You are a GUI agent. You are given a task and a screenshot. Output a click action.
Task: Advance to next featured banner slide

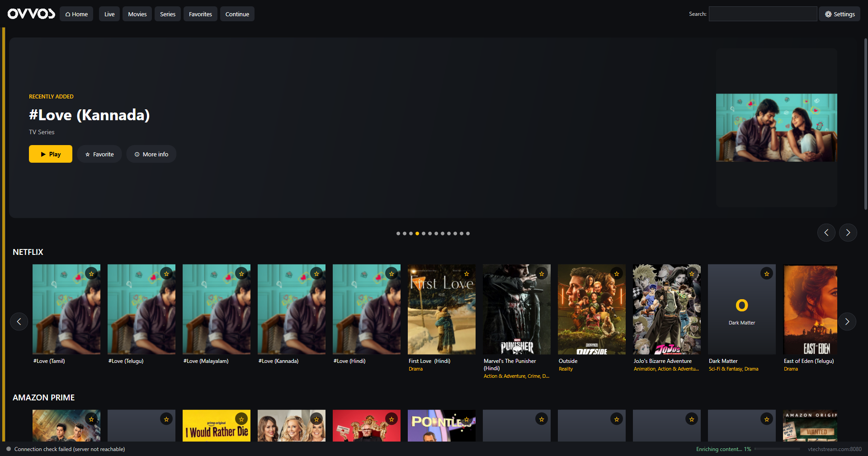coord(848,232)
